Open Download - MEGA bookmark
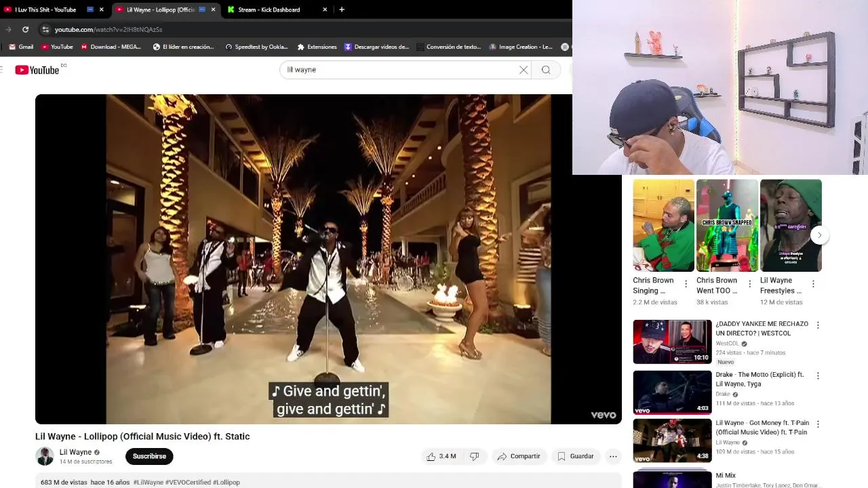Image resolution: width=868 pixels, height=488 pixels. coord(111,47)
